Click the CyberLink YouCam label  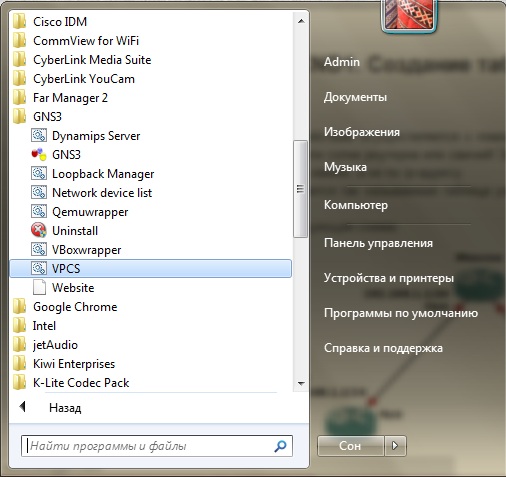tap(84, 79)
